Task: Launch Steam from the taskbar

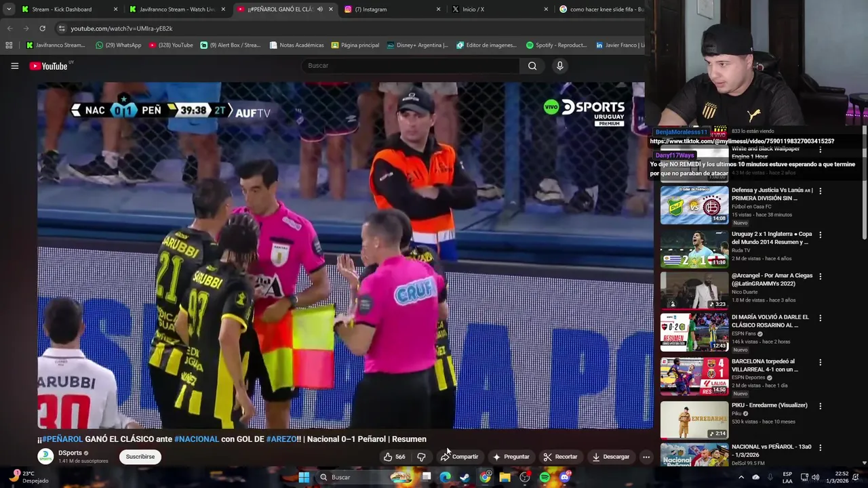Action: point(465,477)
